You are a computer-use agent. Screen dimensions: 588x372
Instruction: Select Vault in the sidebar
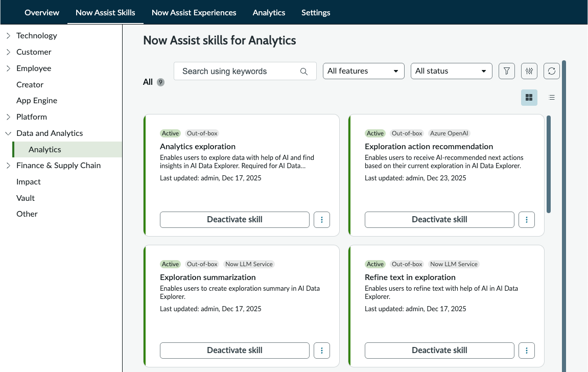pos(26,198)
